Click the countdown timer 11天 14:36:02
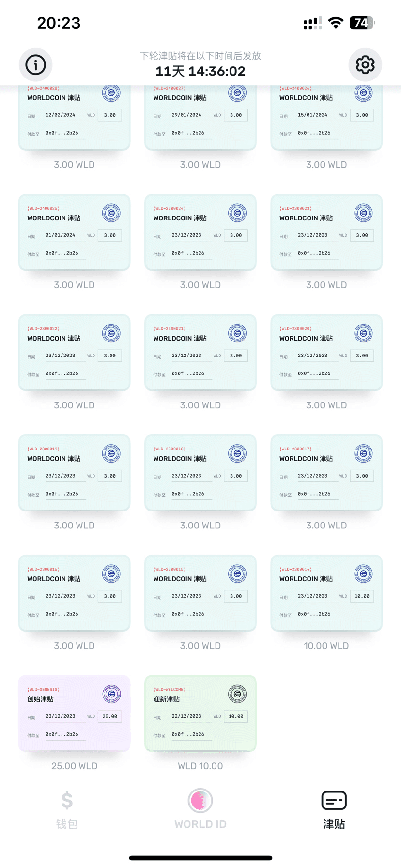Image resolution: width=401 pixels, height=868 pixels. click(200, 71)
